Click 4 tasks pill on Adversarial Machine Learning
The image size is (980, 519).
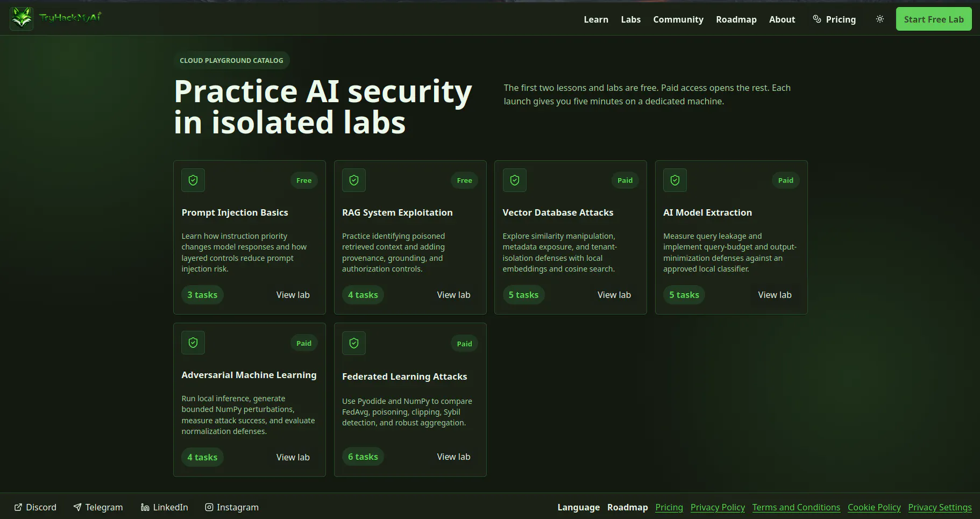pos(202,457)
